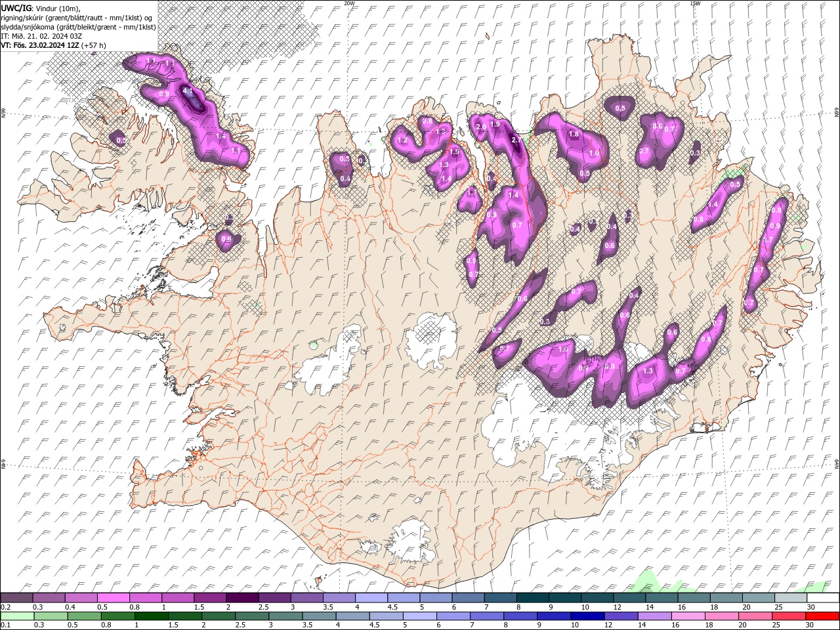
Task: Click the 1.2 snowfall value on map
Action: [403, 140]
